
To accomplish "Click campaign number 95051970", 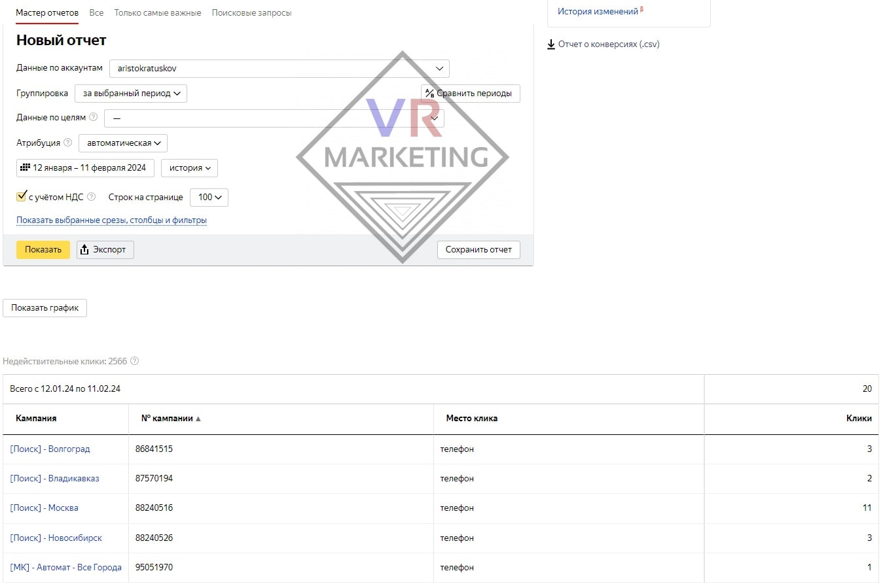I will 154,568.
